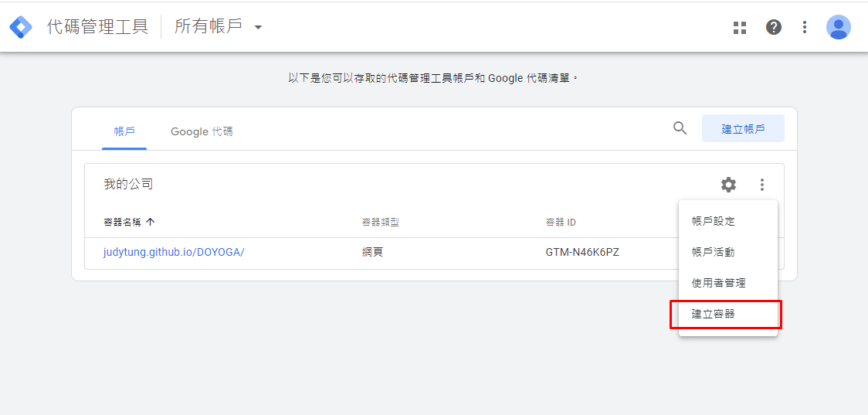
Task: Select 帳戶設定 from the menu
Action: (x=728, y=221)
